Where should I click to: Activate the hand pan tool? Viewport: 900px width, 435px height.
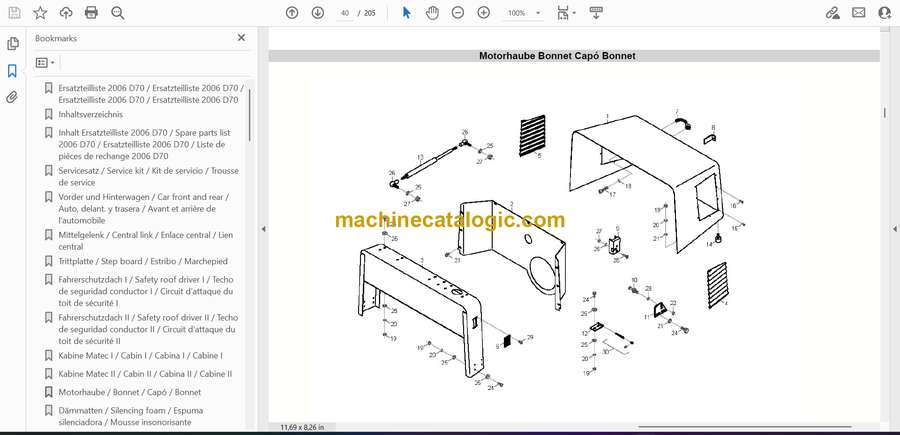432,13
